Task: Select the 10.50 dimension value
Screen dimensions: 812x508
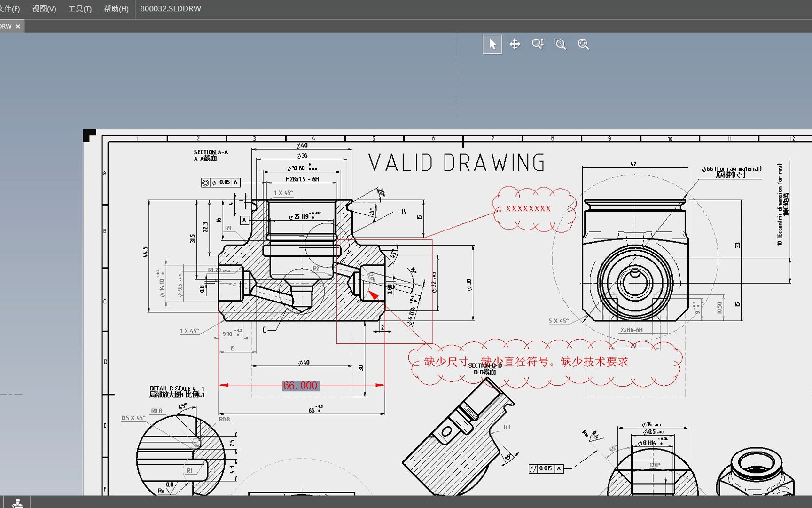Action: [719, 308]
